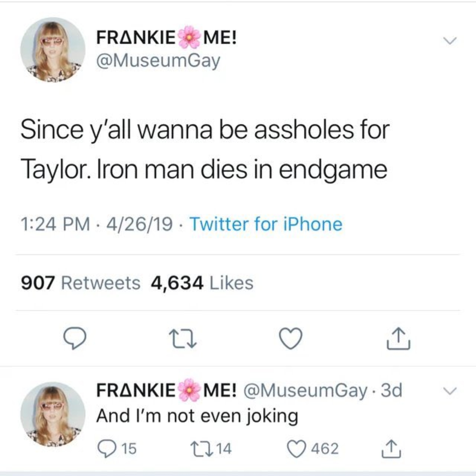This screenshot has height=476, width=476.
Task: Open the main tweet's options chevron
Action: click(x=450, y=41)
